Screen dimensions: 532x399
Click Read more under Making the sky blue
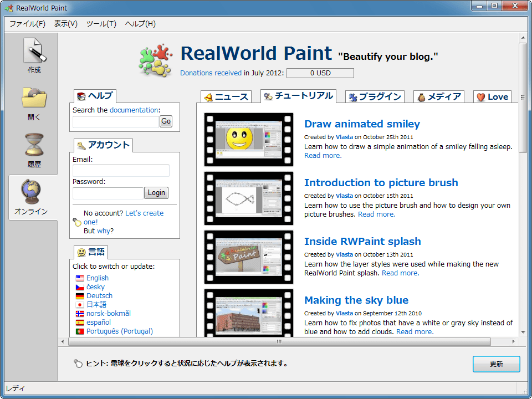click(415, 331)
